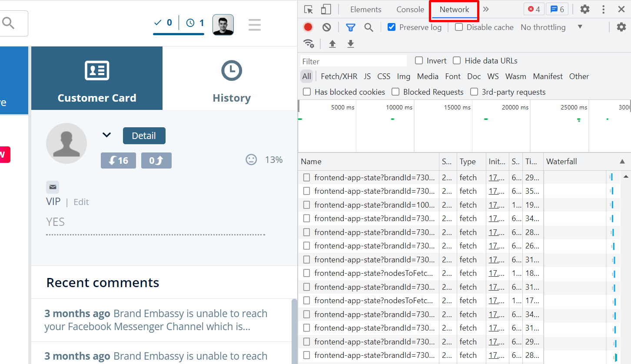Screen dimensions: 631x364
Task: Click the customer placeholder avatar
Action: point(66,143)
